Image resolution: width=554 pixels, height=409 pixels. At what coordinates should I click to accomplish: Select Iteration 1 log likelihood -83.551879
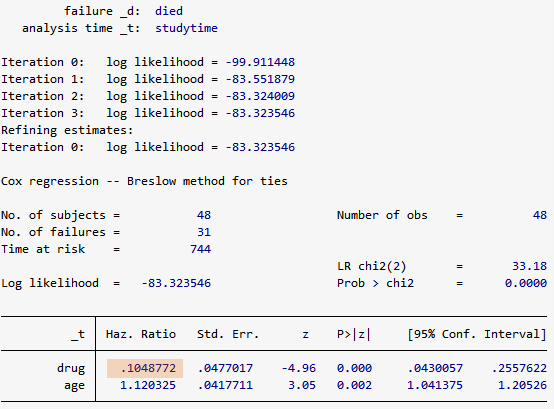(x=260, y=79)
